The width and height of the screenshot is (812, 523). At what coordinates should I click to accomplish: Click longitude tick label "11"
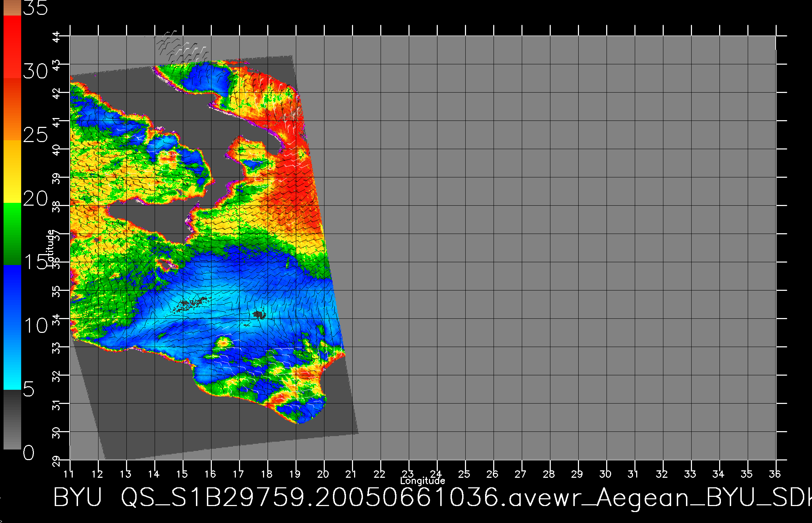tap(69, 474)
